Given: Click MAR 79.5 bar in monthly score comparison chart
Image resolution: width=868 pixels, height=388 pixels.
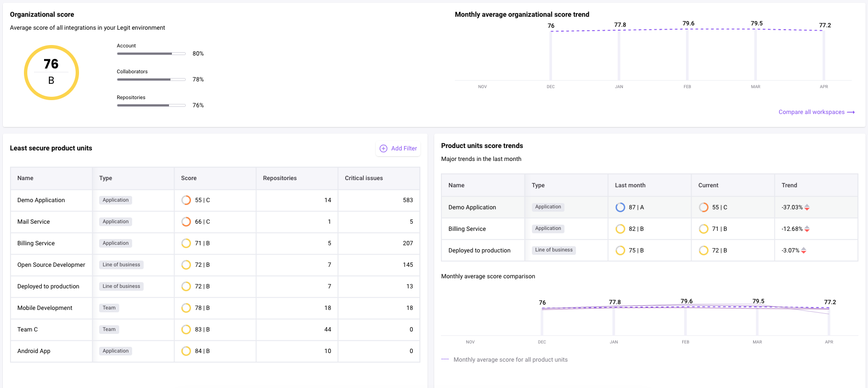Looking at the screenshot, I should pyautogui.click(x=757, y=321).
